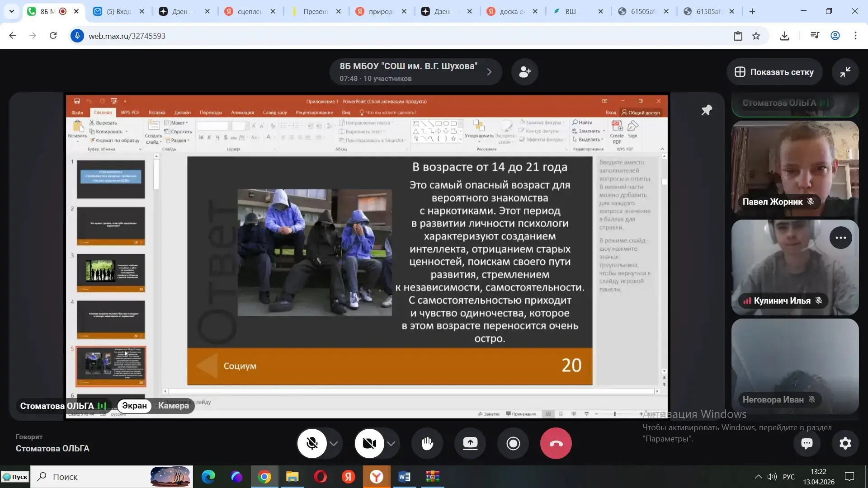The image size is (868, 488).
Task: Toggle the camera off button
Action: pyautogui.click(x=369, y=443)
